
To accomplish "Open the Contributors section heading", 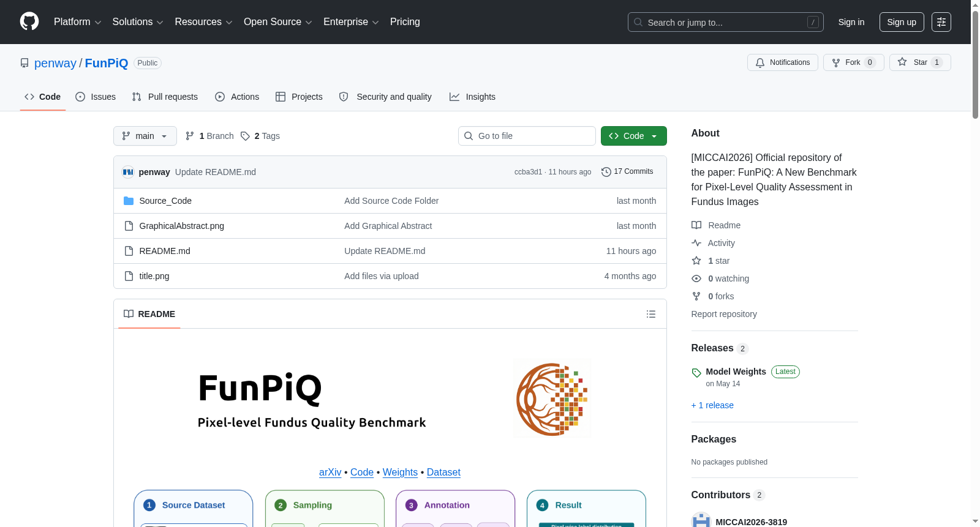I will (721, 495).
